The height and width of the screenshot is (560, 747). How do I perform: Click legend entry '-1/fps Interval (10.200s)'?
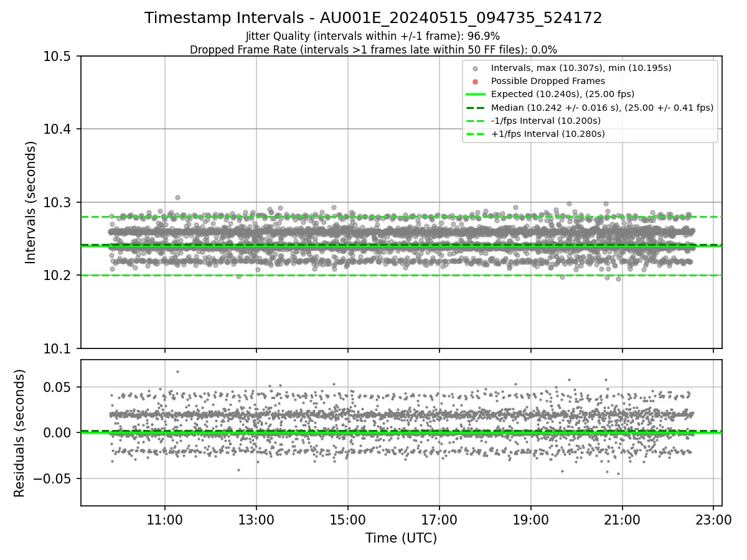click(546, 121)
